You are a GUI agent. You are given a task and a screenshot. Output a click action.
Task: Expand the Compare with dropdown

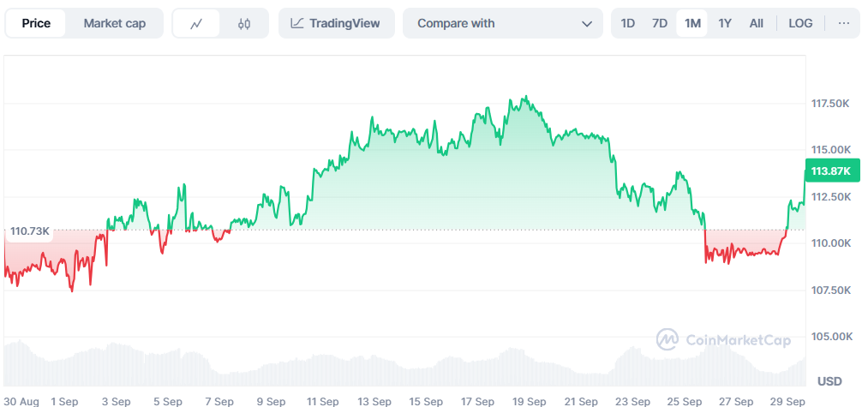click(x=500, y=24)
